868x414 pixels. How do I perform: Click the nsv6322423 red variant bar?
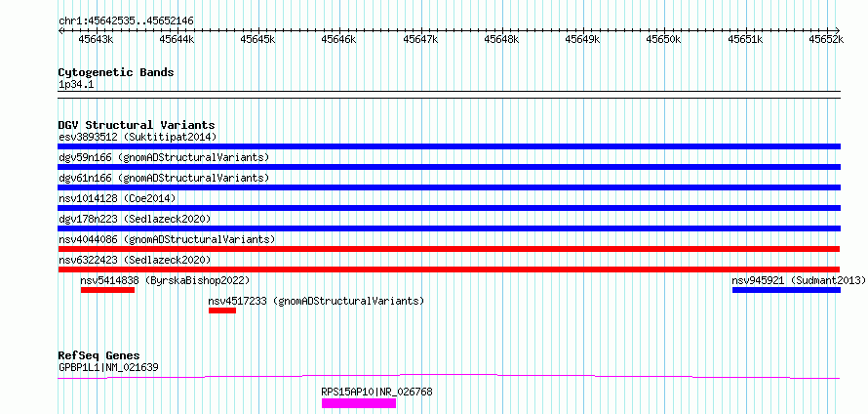coord(449,269)
